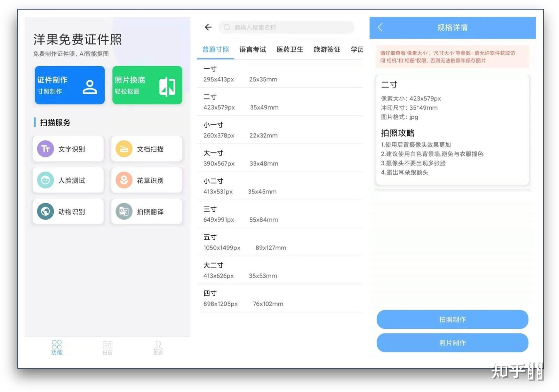Viewport: 559px width, 392px height.
Task: Go back using the search page arrow
Action: 208,27
